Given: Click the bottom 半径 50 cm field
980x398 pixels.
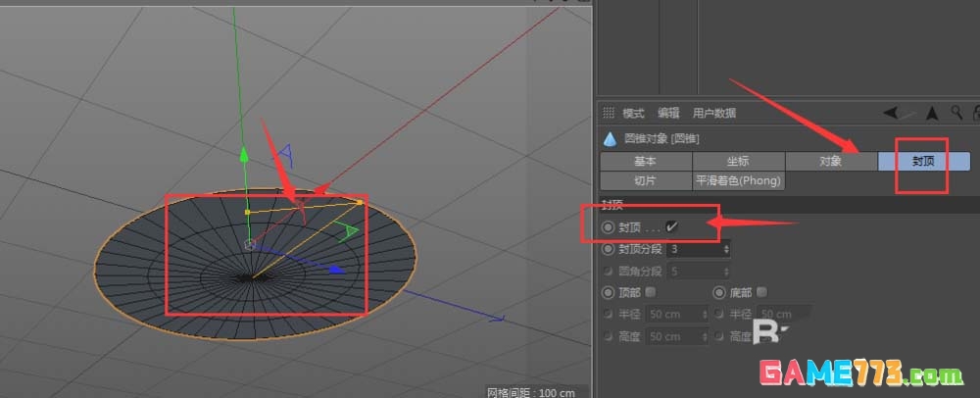Looking at the screenshot, I should tap(784, 315).
